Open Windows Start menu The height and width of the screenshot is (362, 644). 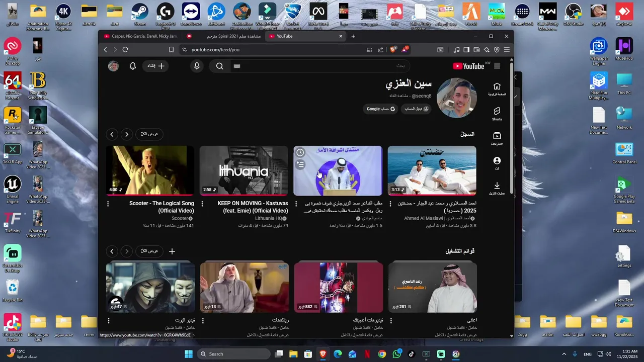tap(189, 354)
